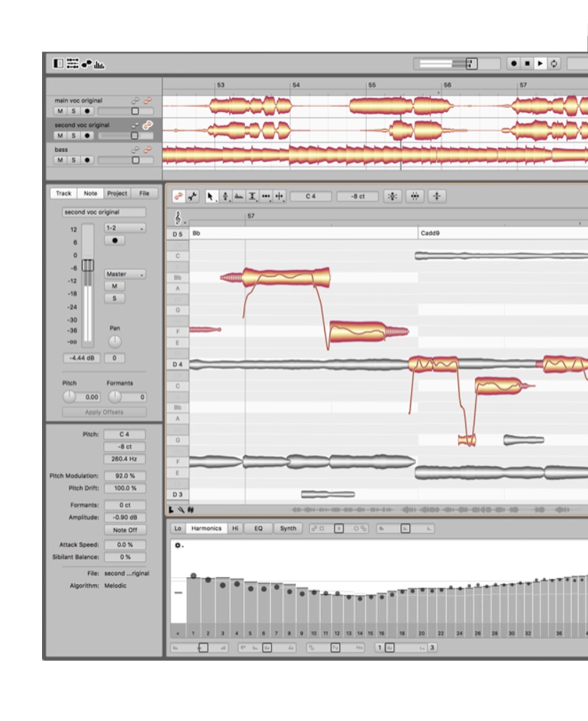Open the File tab in inspector
Image resolution: width=588 pixels, height=721 pixels.
pyautogui.click(x=144, y=193)
